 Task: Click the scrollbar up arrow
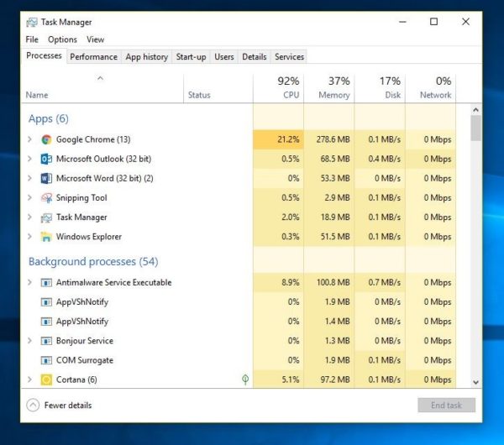(475, 110)
